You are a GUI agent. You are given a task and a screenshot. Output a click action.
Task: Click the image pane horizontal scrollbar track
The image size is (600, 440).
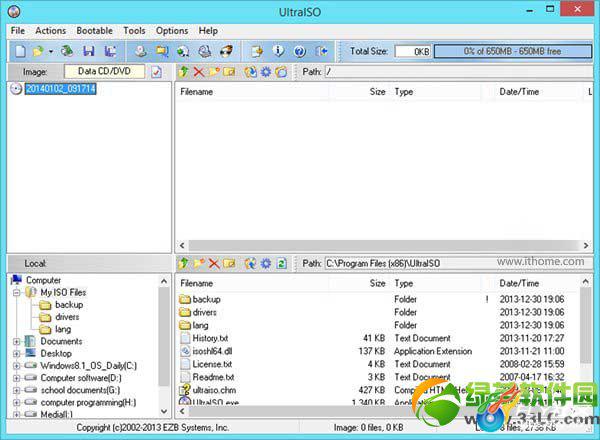point(384,245)
